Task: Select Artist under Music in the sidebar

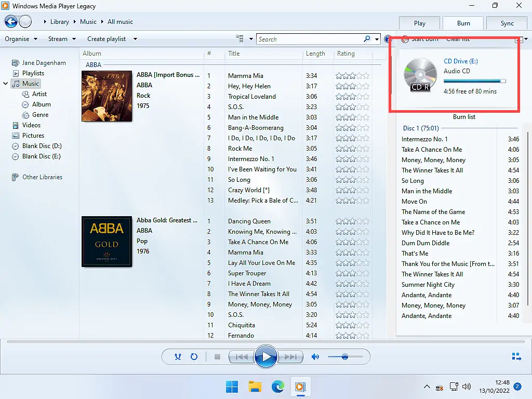Action: point(39,94)
